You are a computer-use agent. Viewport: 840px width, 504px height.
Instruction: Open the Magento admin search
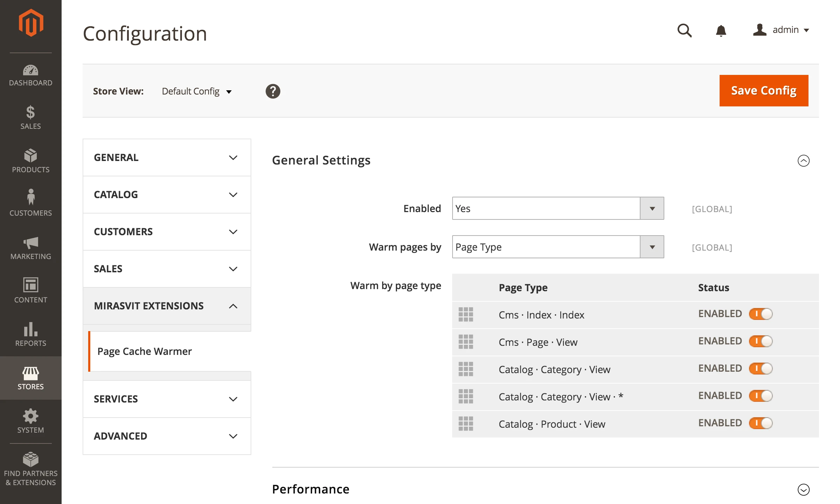(x=684, y=31)
